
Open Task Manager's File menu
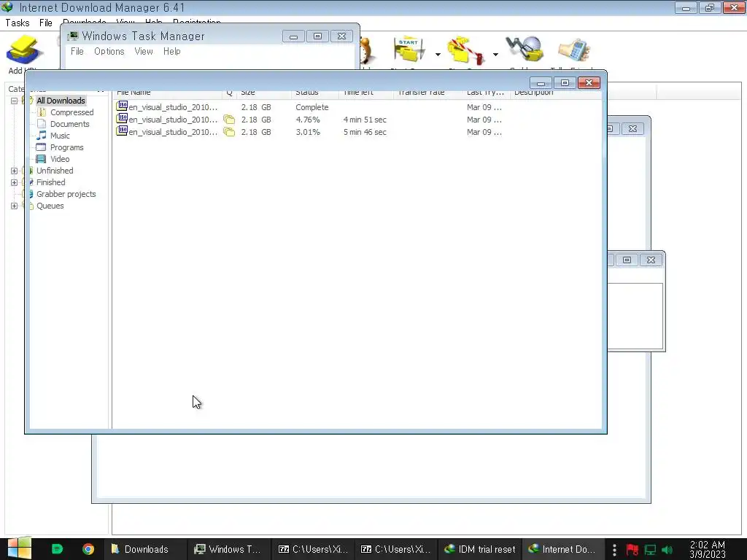click(x=77, y=52)
